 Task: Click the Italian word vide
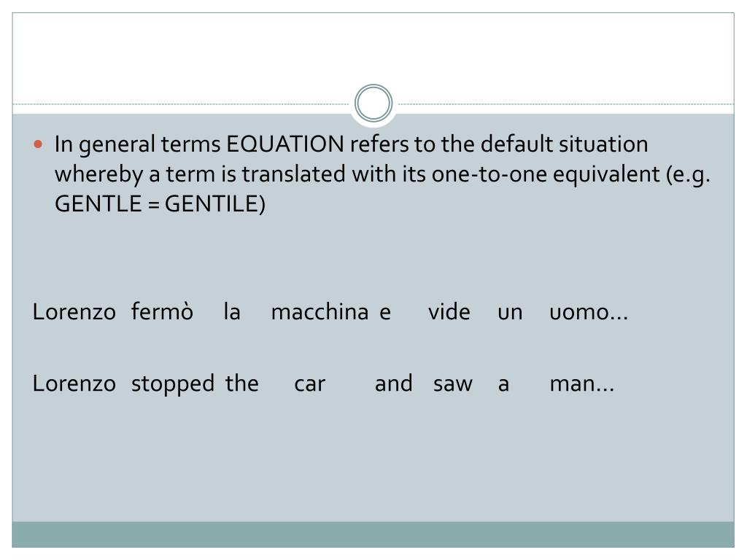[449, 312]
